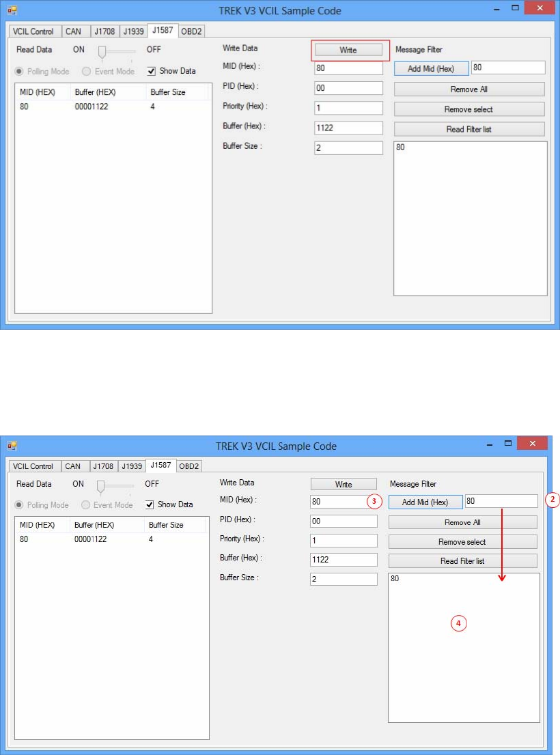Click Add Mid (Hex) in upper window
The image size is (560, 755).
tap(431, 68)
